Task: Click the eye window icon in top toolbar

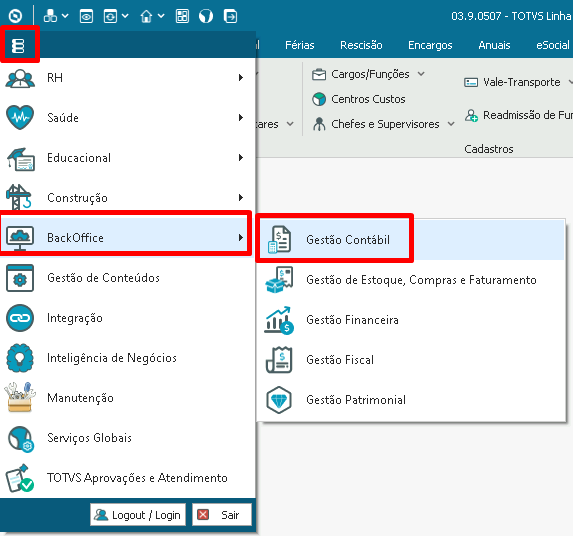Action: [86, 16]
